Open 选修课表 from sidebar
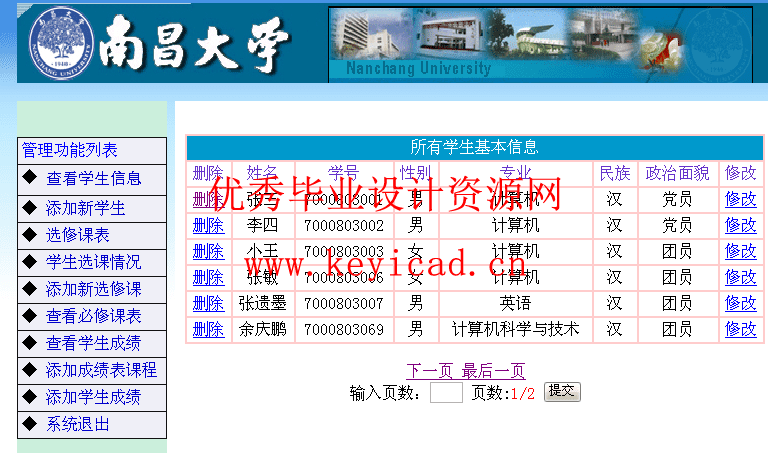768x453 pixels. [77, 235]
